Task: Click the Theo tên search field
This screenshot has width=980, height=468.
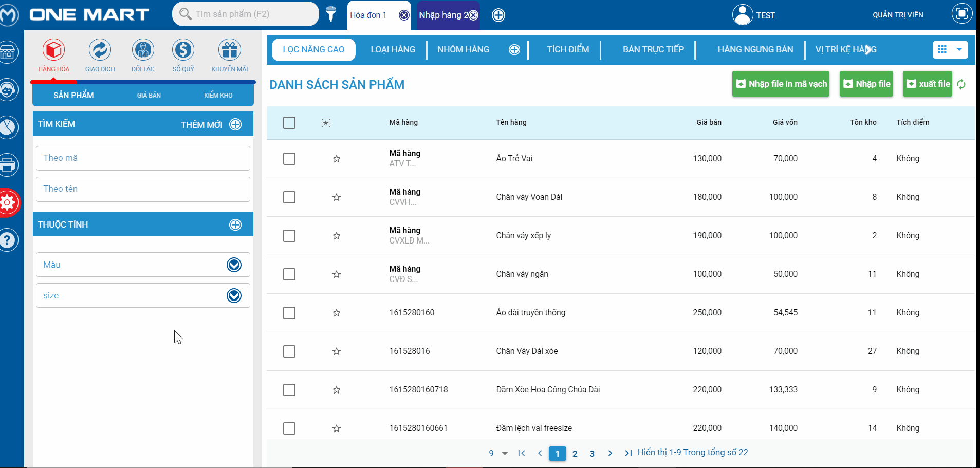Action: 143,189
